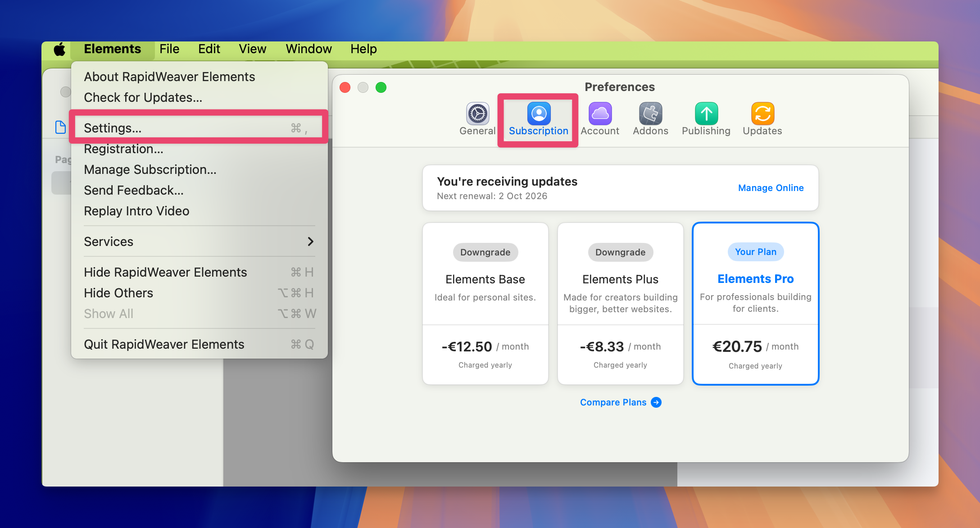Click the Apple menu icon
980x528 pixels.
[x=59, y=49]
